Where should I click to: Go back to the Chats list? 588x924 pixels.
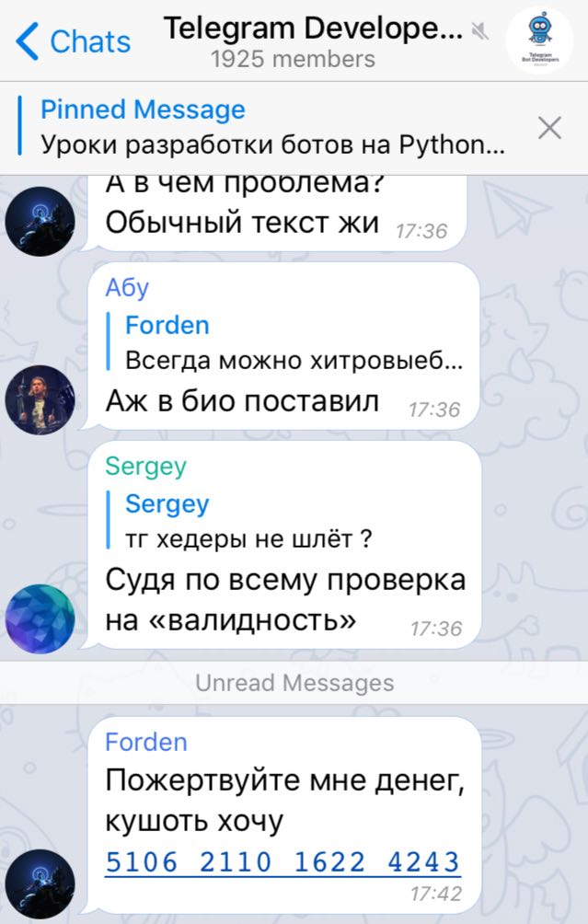tap(73, 41)
